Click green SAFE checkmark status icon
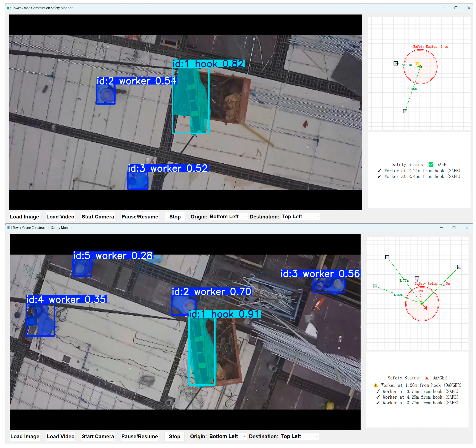The width and height of the screenshot is (476, 448). click(x=431, y=164)
